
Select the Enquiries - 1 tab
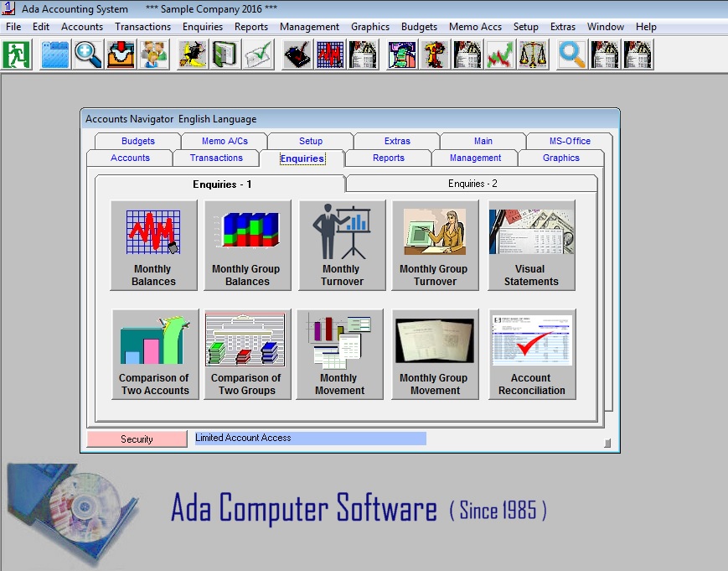tap(221, 184)
